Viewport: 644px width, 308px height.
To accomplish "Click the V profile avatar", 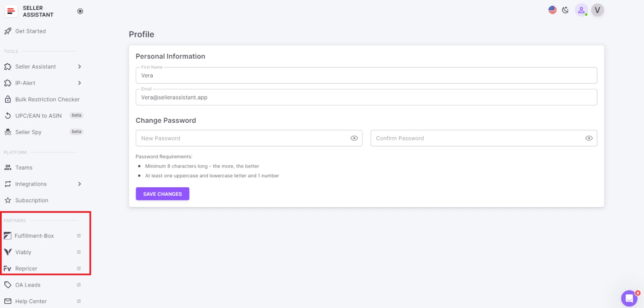I will [597, 10].
